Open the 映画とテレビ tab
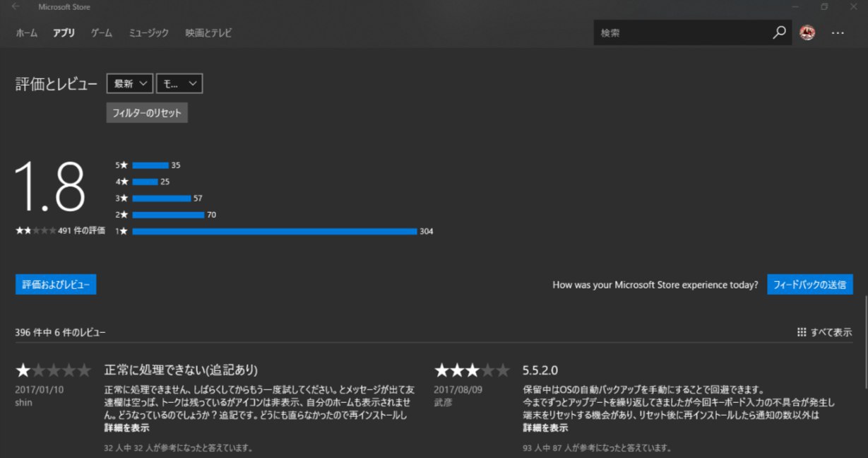The width and height of the screenshot is (868, 458). tap(208, 33)
